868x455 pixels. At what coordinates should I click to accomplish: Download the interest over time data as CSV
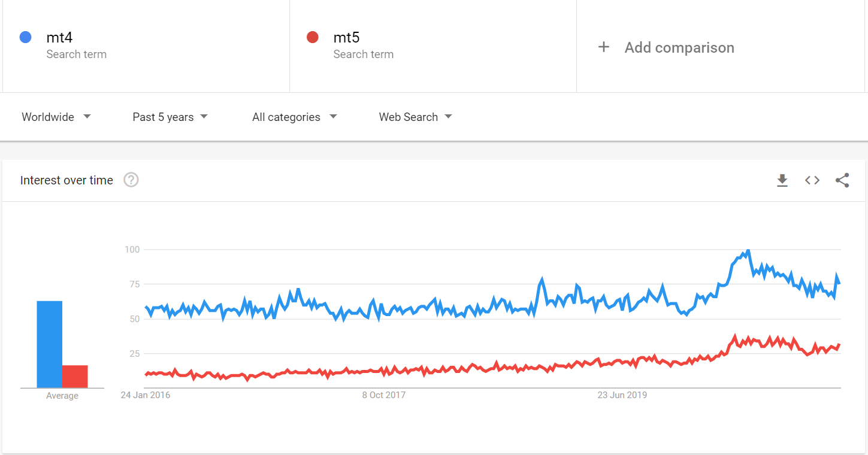click(782, 180)
